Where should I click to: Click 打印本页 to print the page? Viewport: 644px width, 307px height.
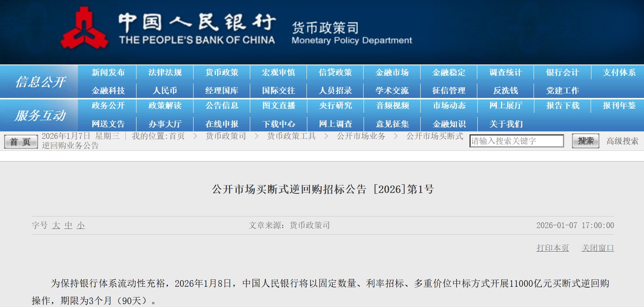coord(553,248)
